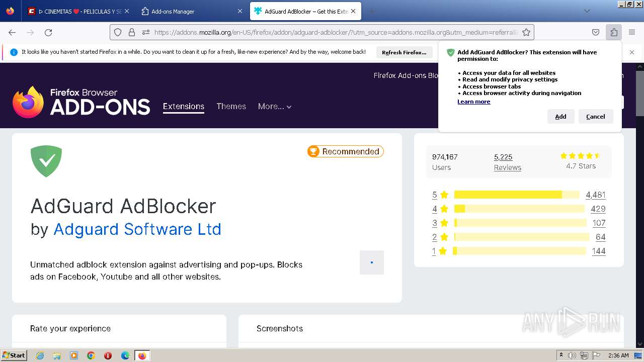Launch Google Chrome from taskbar
644x362 pixels.
[91, 355]
